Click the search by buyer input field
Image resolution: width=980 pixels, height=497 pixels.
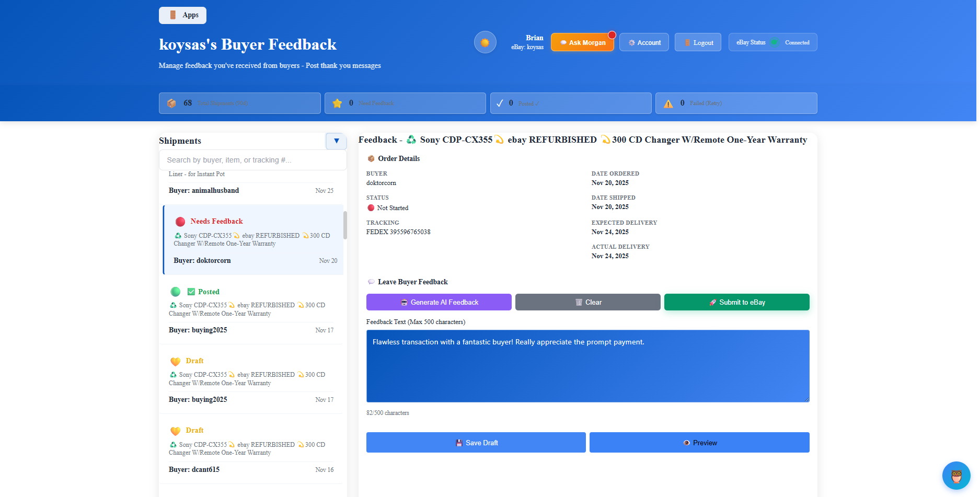(252, 160)
